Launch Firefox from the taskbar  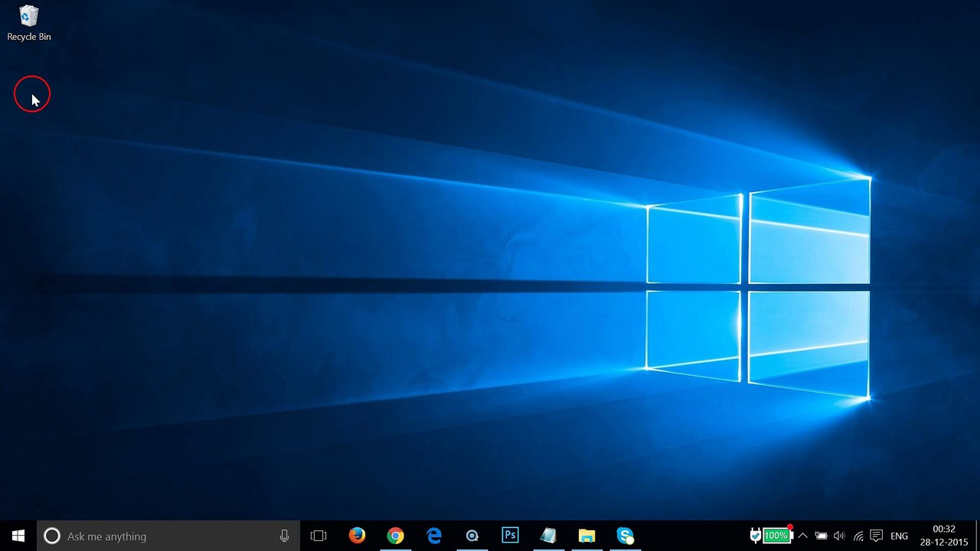357,536
